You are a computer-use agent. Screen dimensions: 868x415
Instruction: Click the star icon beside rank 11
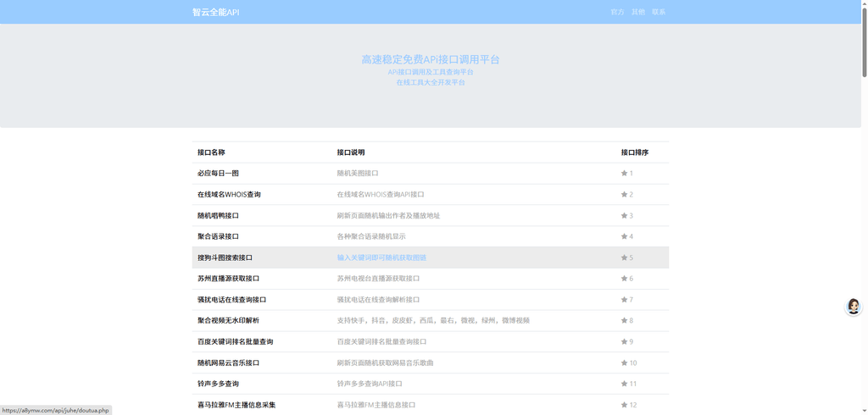pyautogui.click(x=625, y=384)
